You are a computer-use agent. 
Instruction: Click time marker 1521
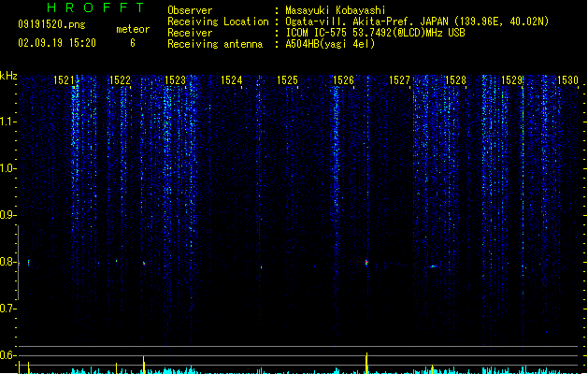coord(64,80)
